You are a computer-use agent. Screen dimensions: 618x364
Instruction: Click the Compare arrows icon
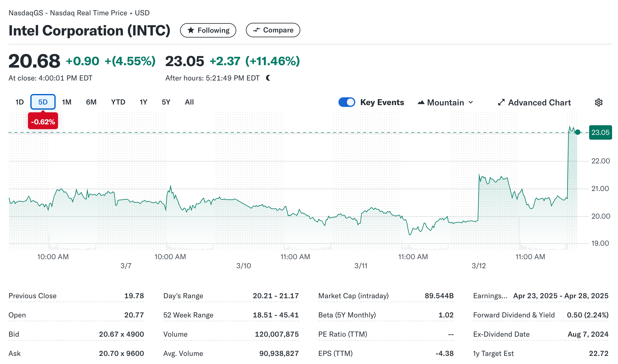pyautogui.click(x=256, y=30)
